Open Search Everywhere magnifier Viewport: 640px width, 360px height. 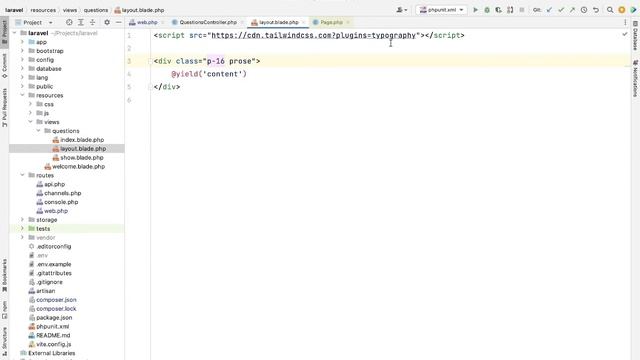point(610,10)
